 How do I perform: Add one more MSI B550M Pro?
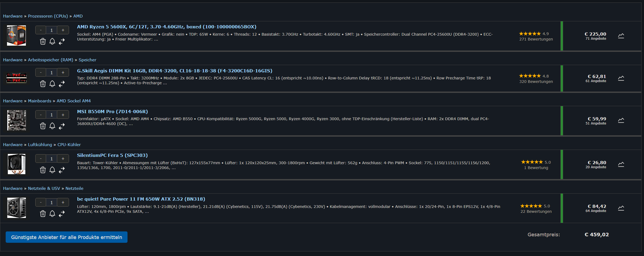[63, 114]
